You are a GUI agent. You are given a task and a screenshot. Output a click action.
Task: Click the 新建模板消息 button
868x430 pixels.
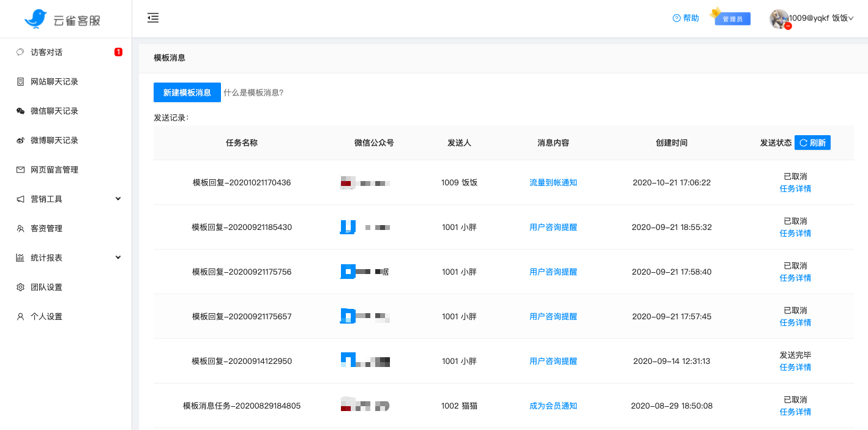[187, 92]
